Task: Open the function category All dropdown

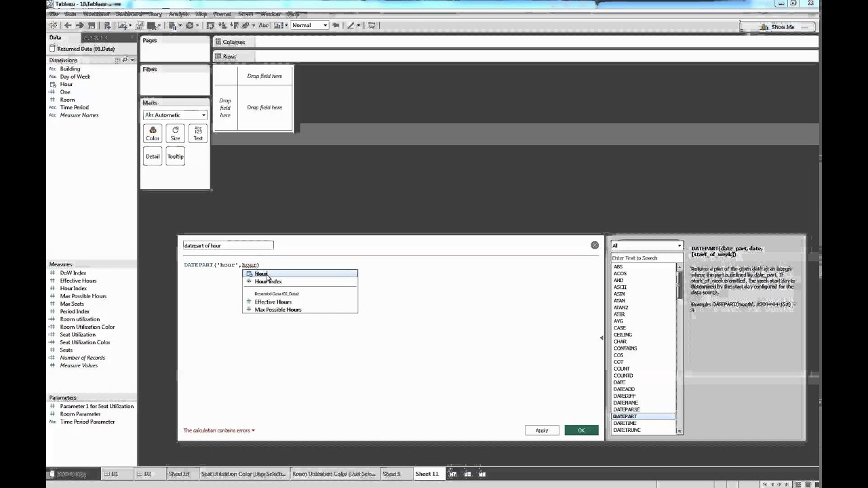Action: [x=646, y=245]
